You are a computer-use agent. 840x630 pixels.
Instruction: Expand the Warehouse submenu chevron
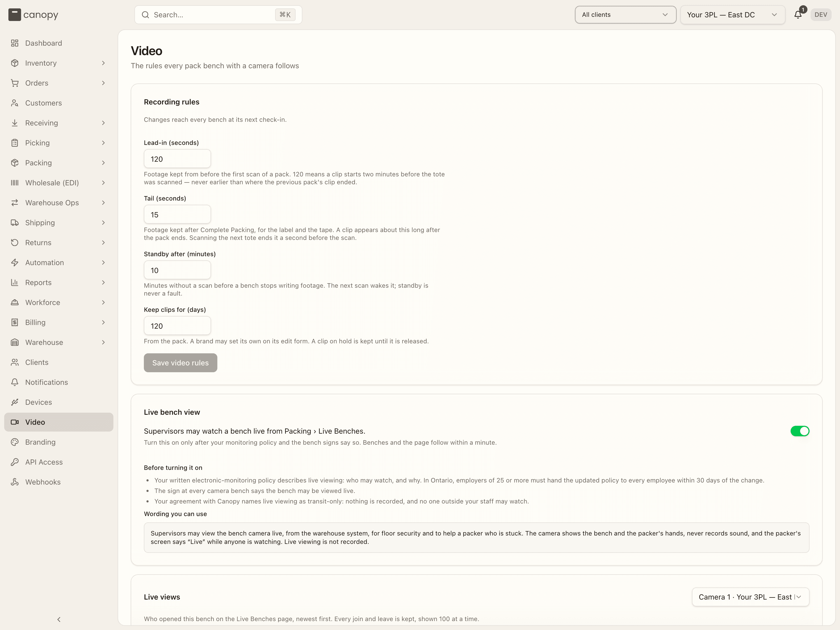point(103,343)
